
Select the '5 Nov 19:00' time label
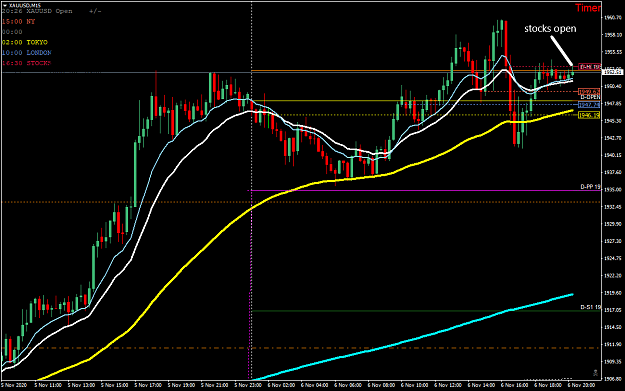[x=181, y=385]
